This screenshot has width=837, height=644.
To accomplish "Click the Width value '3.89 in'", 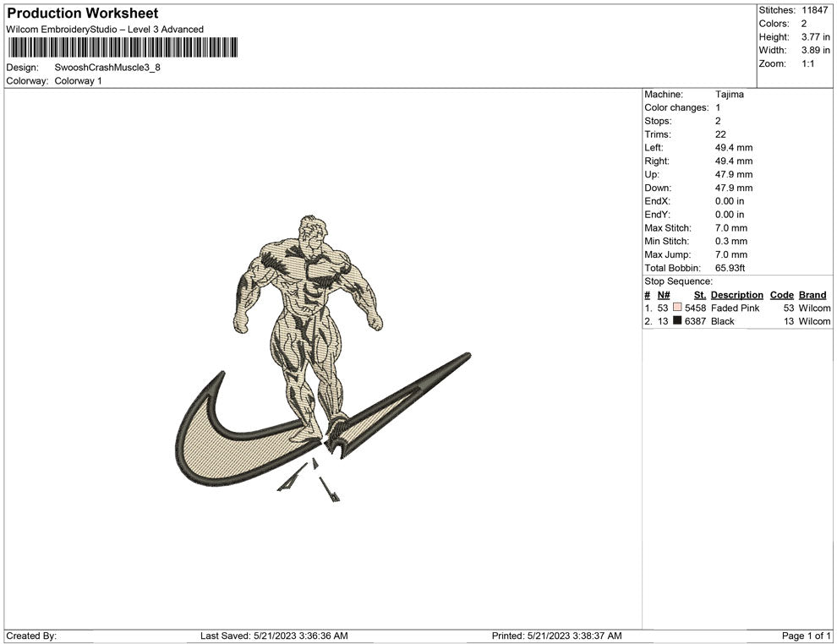I will (x=815, y=50).
